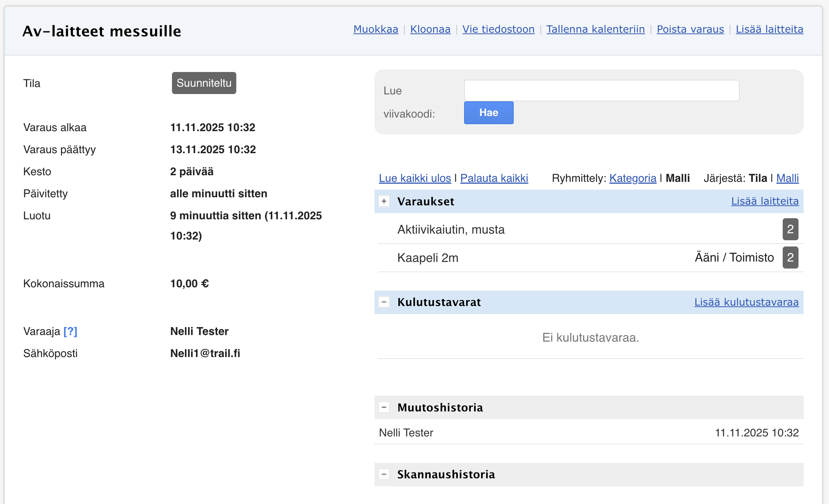Click Palauta kaikki link
This screenshot has width=829, height=504.
[494, 178]
